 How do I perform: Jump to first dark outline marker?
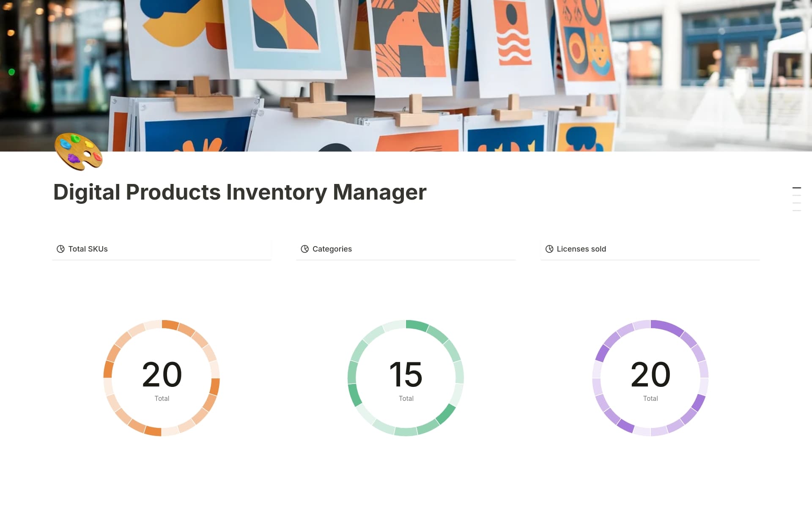point(796,188)
